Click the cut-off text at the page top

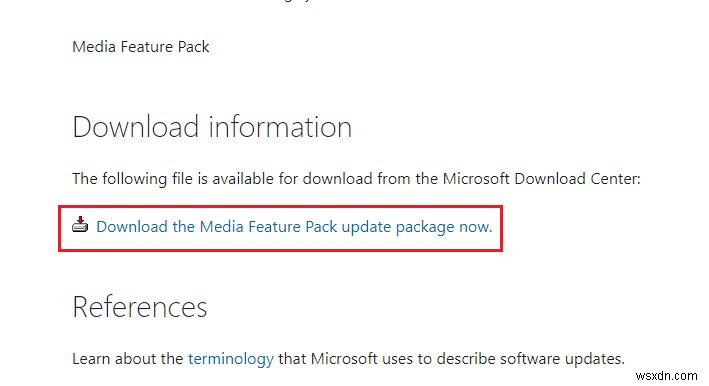(295, 1)
